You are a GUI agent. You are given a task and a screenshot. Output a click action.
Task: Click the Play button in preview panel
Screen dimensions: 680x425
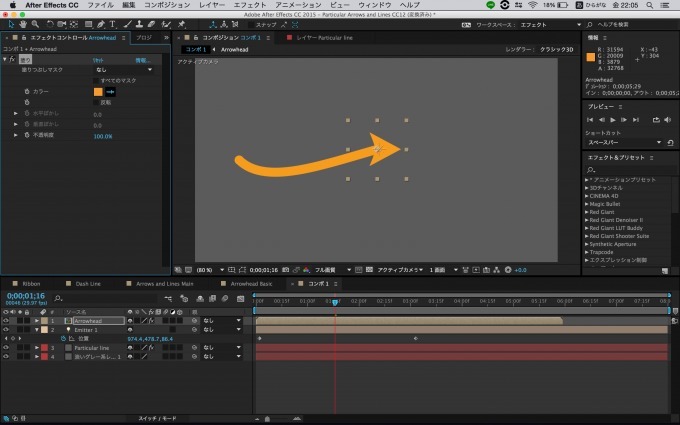pos(613,120)
